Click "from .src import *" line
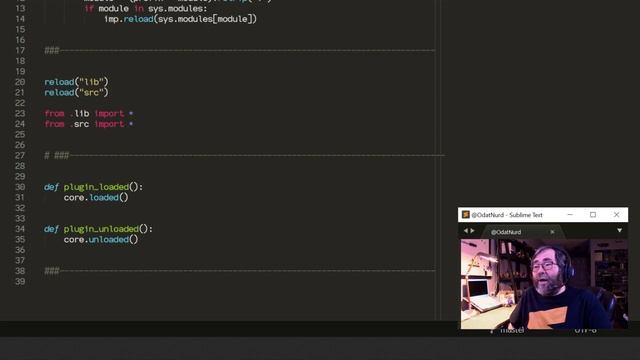This screenshot has height=360, width=640. tap(89, 124)
